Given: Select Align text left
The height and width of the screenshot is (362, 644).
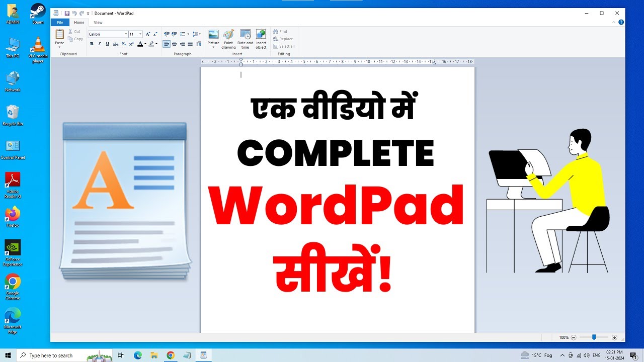Looking at the screenshot, I should point(167,44).
